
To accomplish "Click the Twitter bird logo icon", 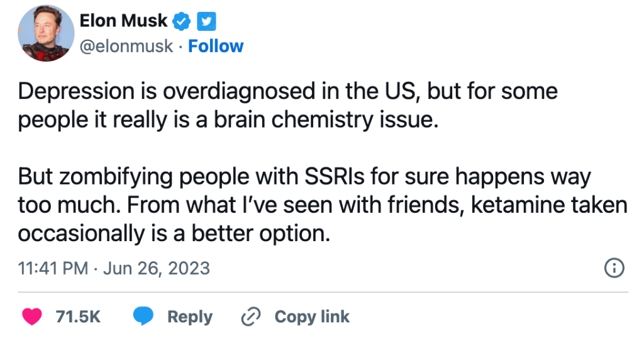I will coord(207,22).
